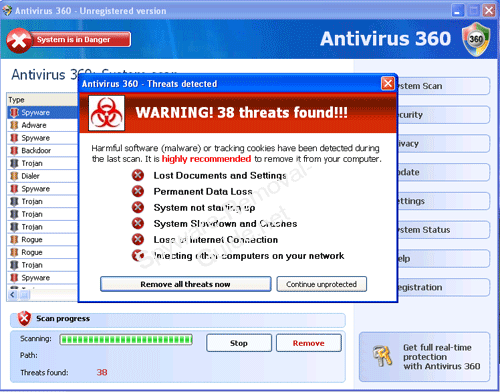Click the Scanning: label
Image resolution: width=500 pixels, height=392 pixels.
[36, 339]
